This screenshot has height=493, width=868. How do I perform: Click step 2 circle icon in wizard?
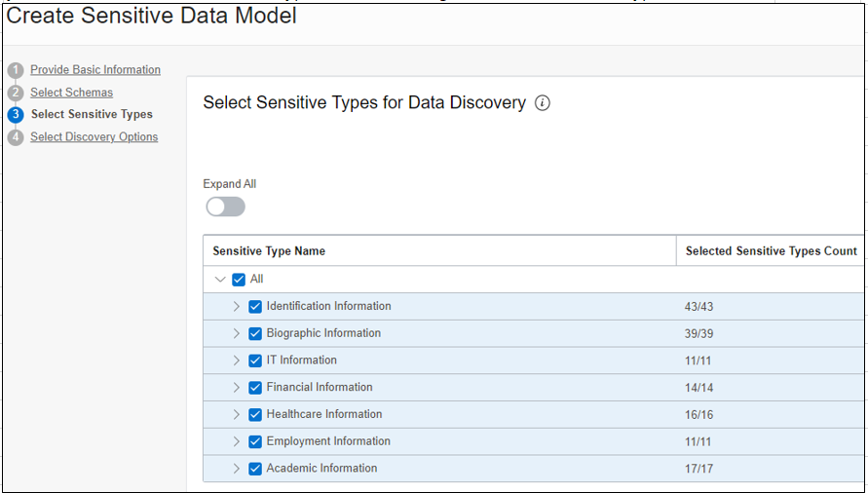pos(15,93)
